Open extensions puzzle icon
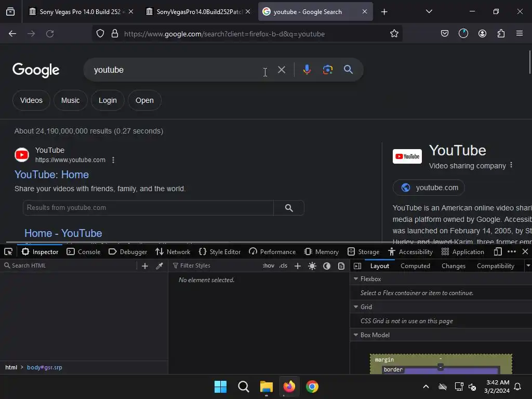The width and height of the screenshot is (532, 399). point(501,34)
